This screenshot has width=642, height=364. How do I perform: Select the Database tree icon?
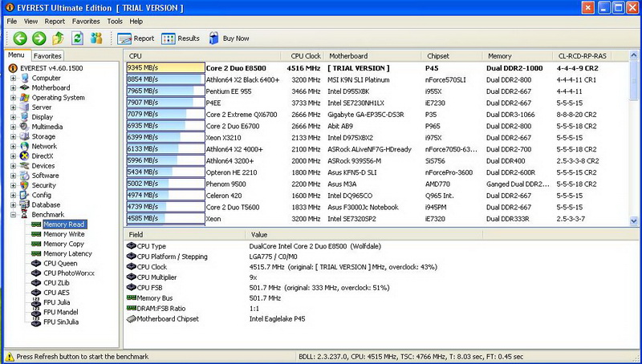click(25, 204)
